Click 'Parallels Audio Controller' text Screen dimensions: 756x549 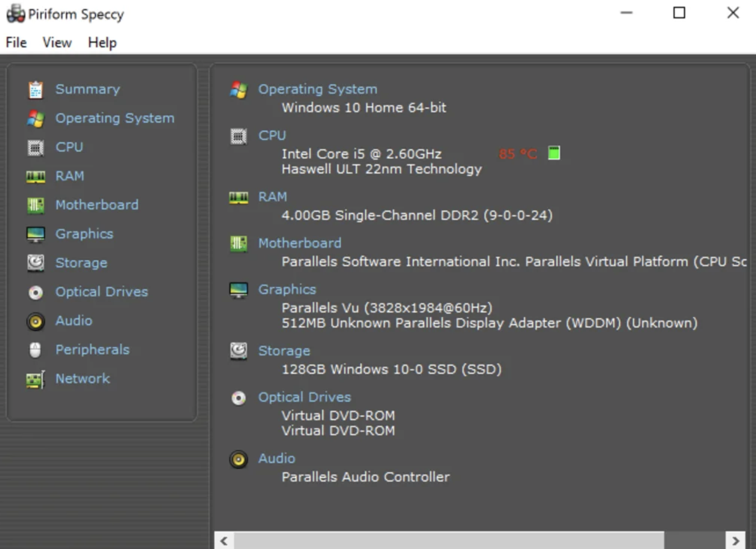(366, 477)
